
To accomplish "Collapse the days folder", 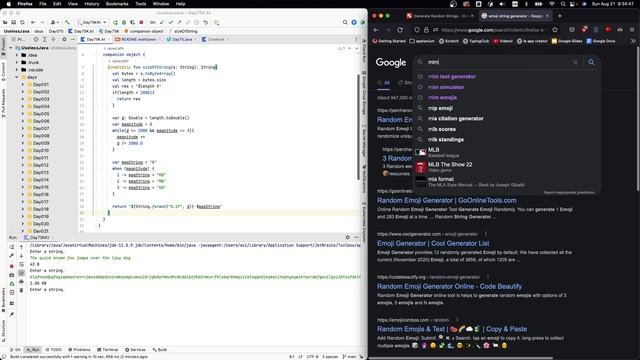I will [17, 77].
